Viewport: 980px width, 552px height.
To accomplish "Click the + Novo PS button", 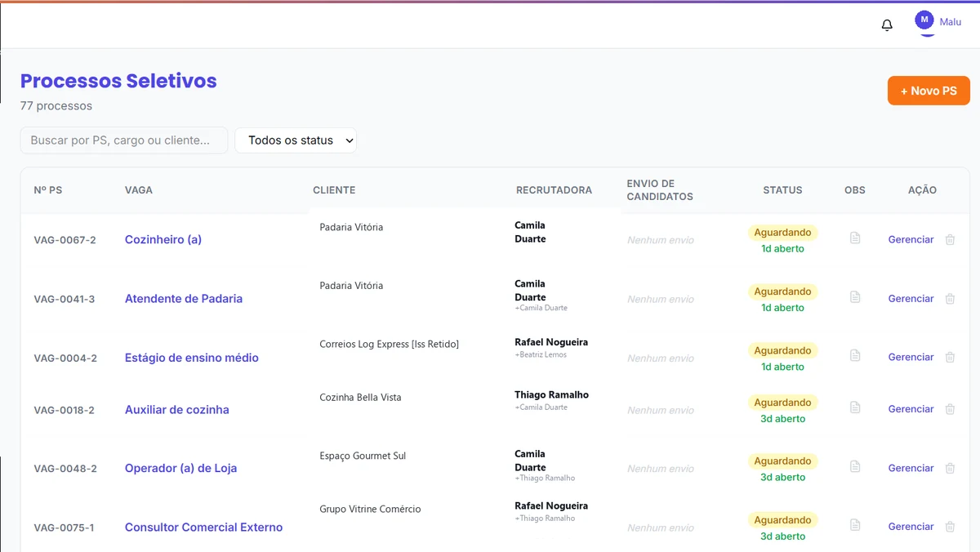I will 929,91.
